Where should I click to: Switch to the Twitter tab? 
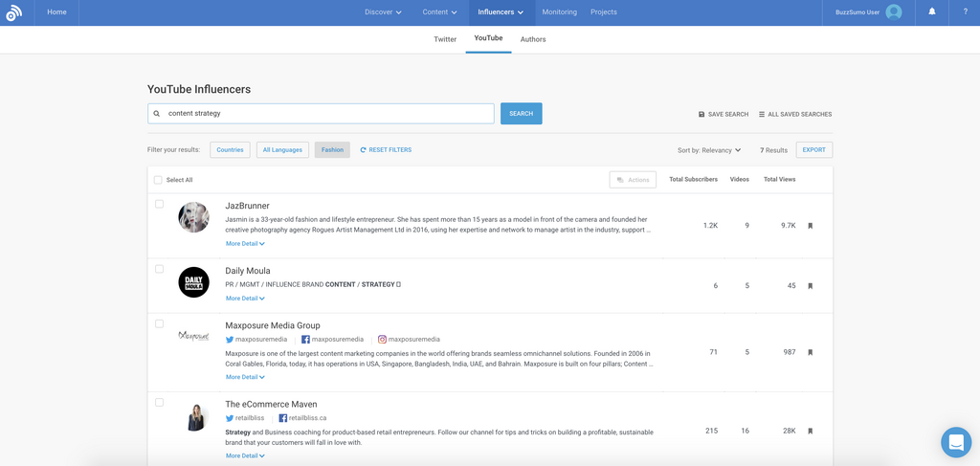pos(445,39)
